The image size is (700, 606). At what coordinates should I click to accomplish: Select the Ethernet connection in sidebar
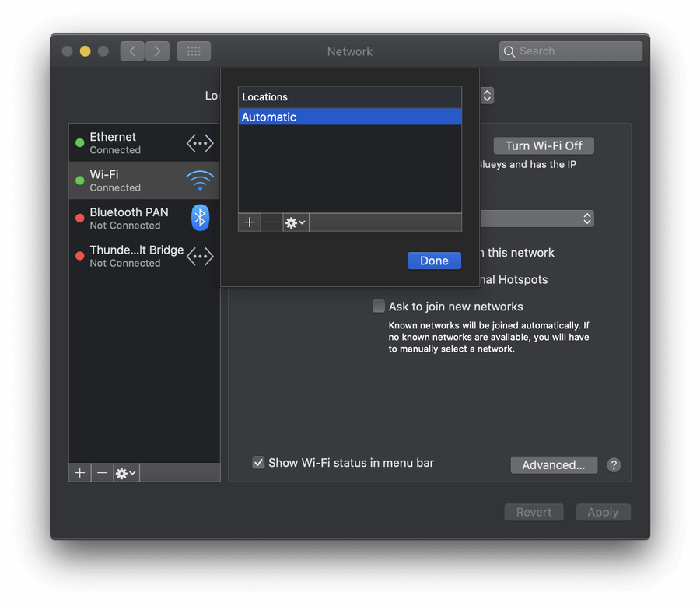[x=144, y=143]
